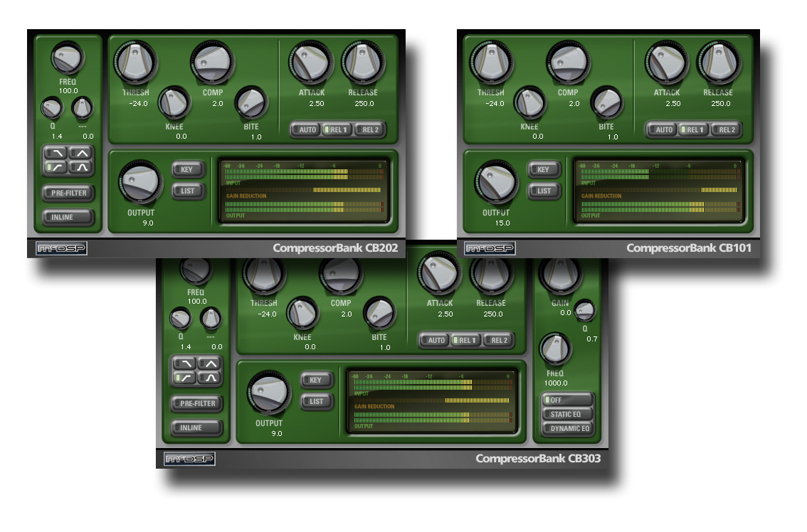Screen dimensions: 807x532
Task: Click the OUTPUT knob in CB202
Action: 140,183
